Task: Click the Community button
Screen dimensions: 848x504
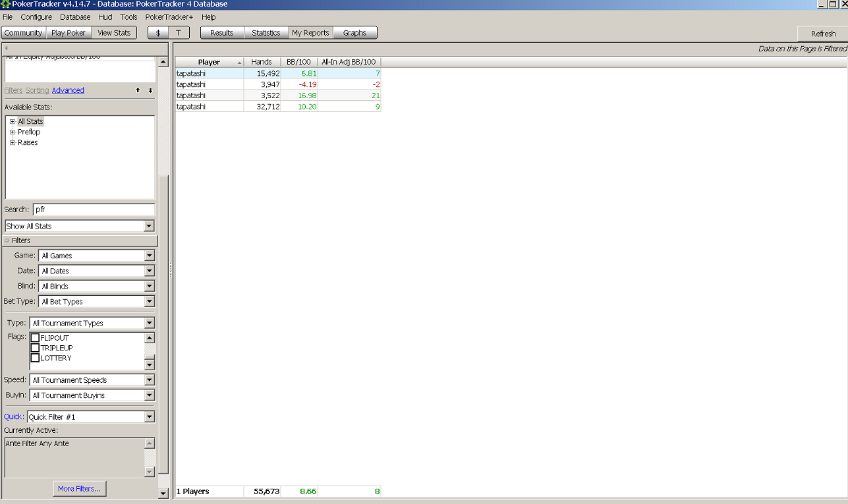Action: click(x=23, y=33)
